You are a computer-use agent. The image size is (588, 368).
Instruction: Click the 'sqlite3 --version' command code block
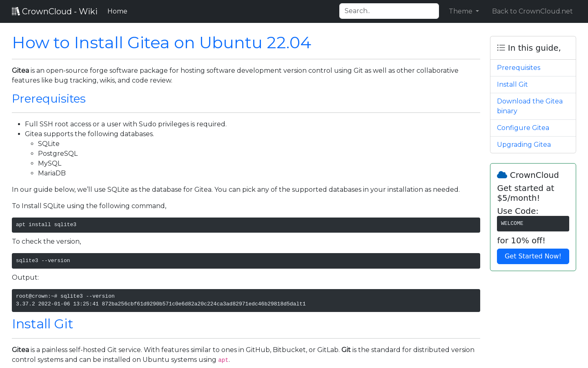246,261
